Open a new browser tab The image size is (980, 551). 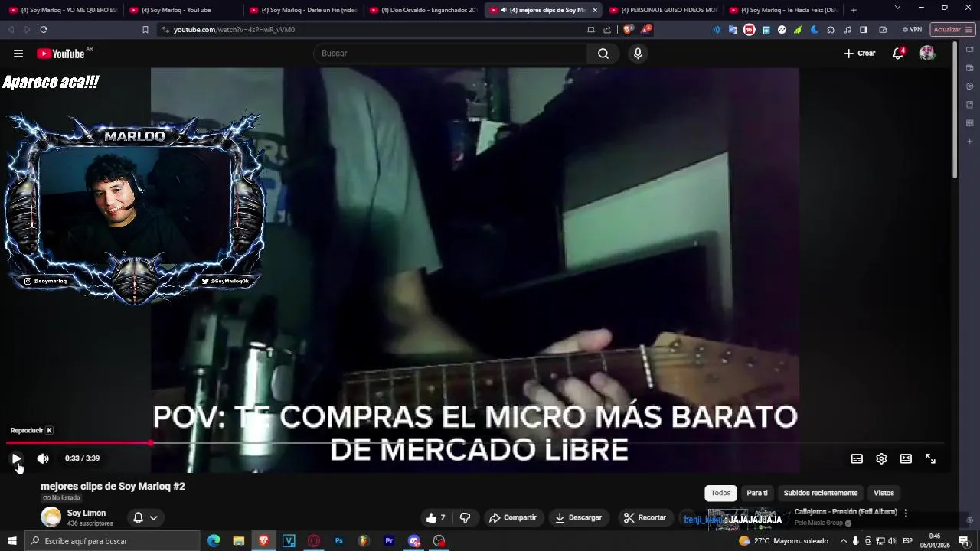[854, 10]
